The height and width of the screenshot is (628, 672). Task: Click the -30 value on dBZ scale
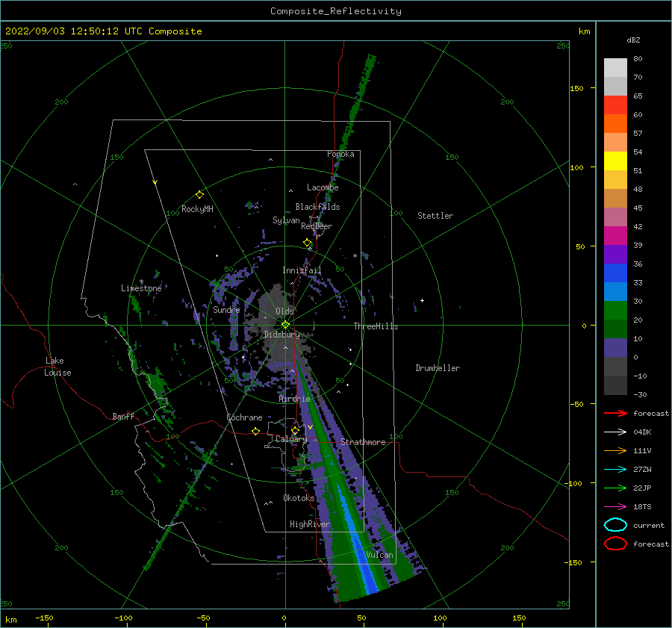640,395
